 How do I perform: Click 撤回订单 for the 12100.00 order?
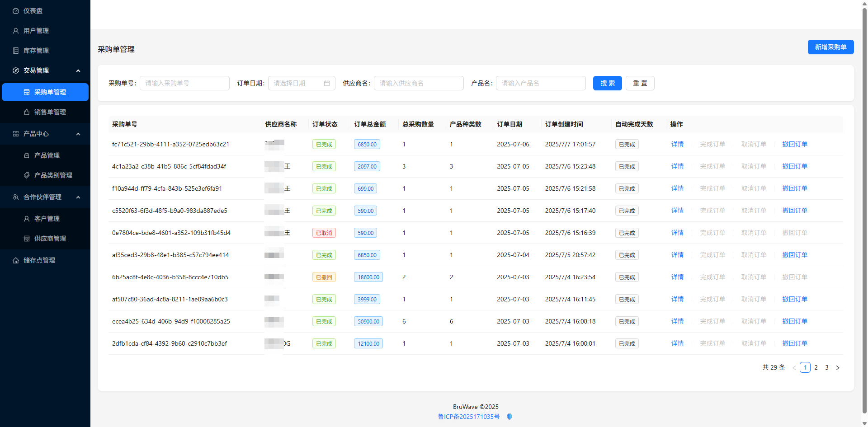click(795, 343)
